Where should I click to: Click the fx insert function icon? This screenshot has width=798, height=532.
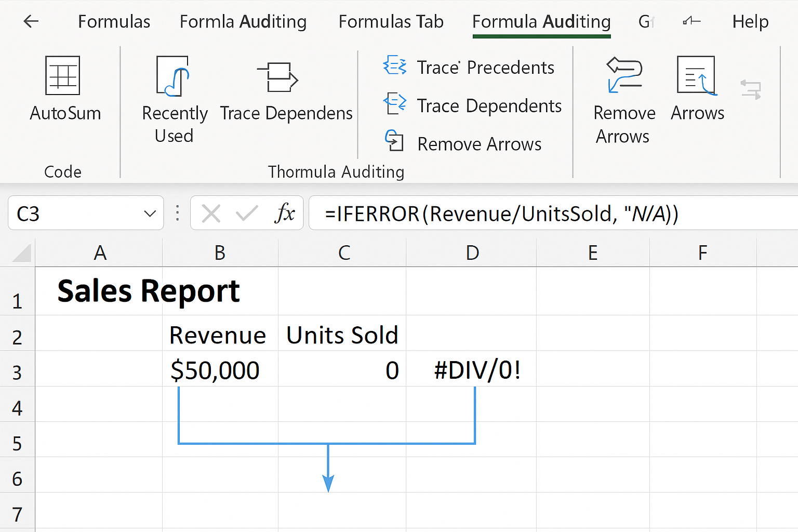point(284,213)
